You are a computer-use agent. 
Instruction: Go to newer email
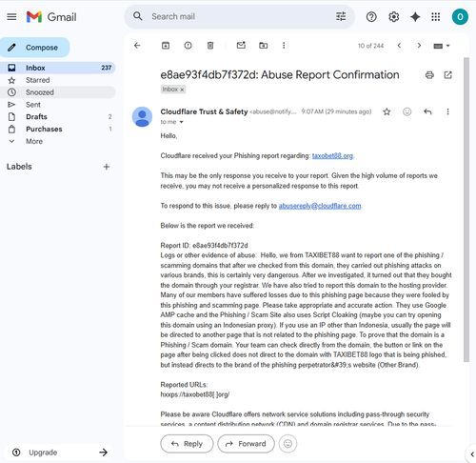point(399,46)
